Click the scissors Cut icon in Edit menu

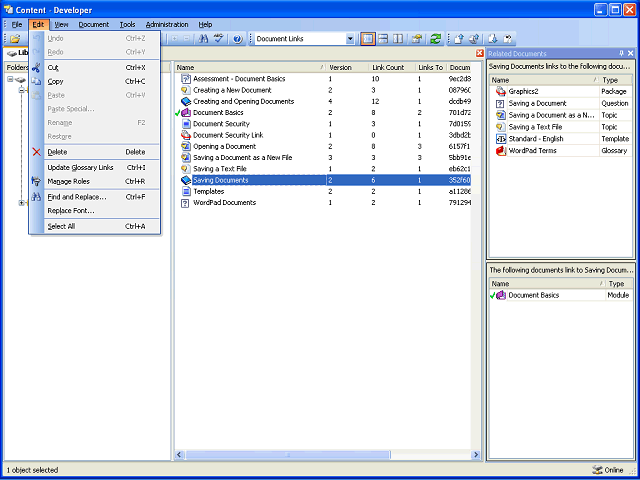pos(36,68)
